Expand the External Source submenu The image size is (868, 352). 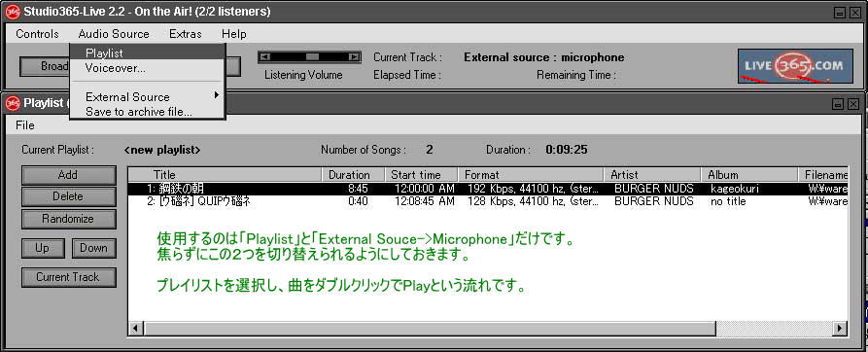pyautogui.click(x=147, y=97)
